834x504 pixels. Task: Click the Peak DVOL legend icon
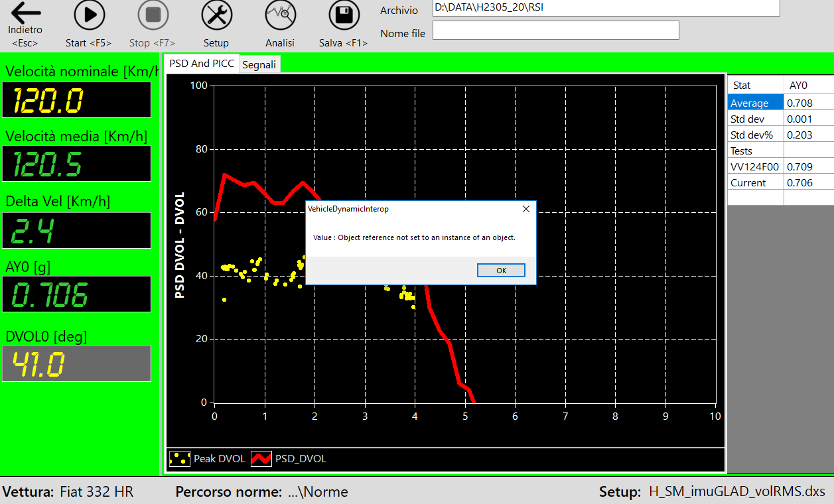178,459
